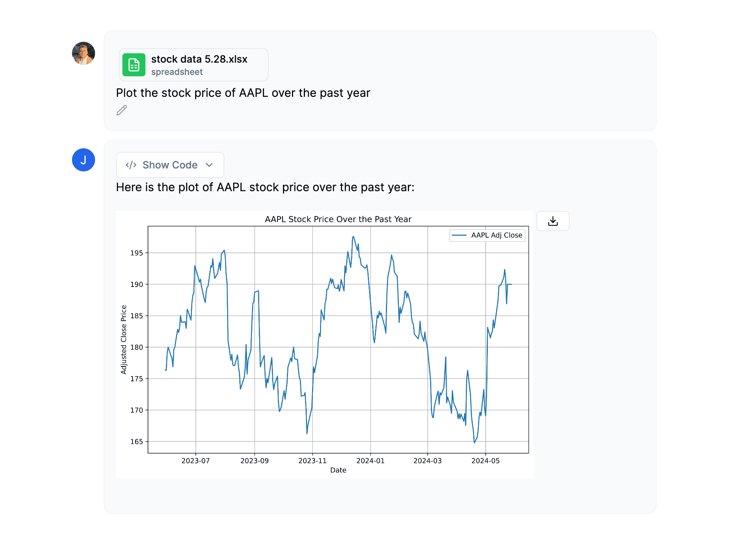Click the "Date" x-axis label
Screen dimensions: 756x553
point(338,470)
